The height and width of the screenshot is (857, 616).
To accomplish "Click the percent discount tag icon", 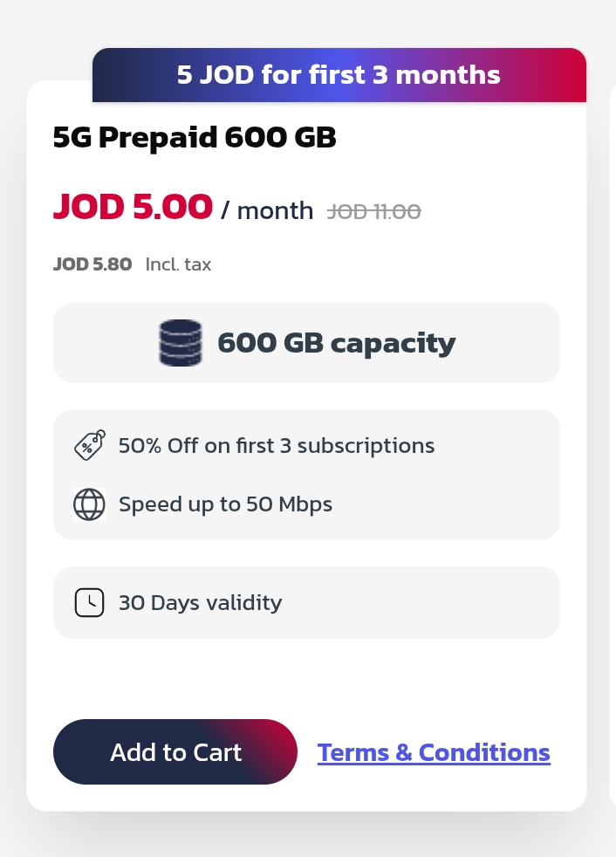I will click(x=89, y=446).
